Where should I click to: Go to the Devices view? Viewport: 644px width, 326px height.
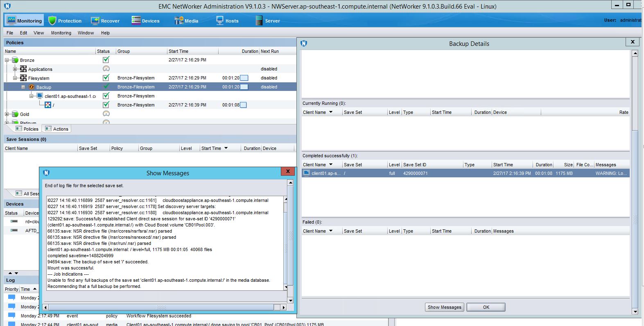click(145, 20)
